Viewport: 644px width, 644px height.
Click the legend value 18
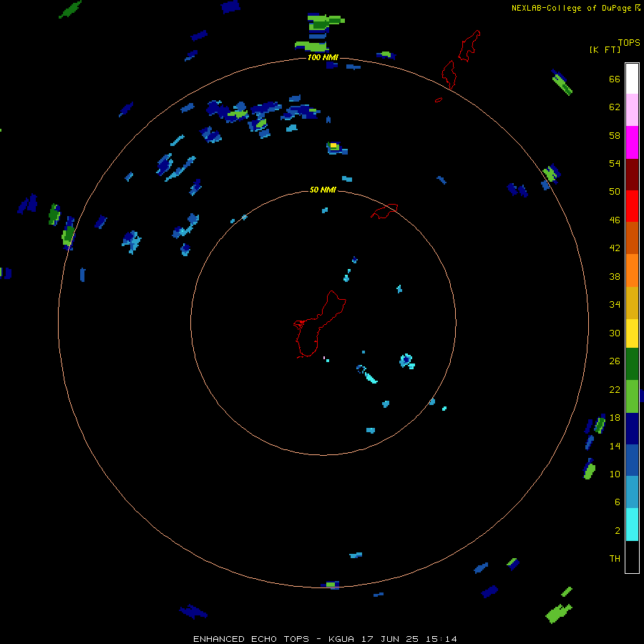click(x=615, y=418)
